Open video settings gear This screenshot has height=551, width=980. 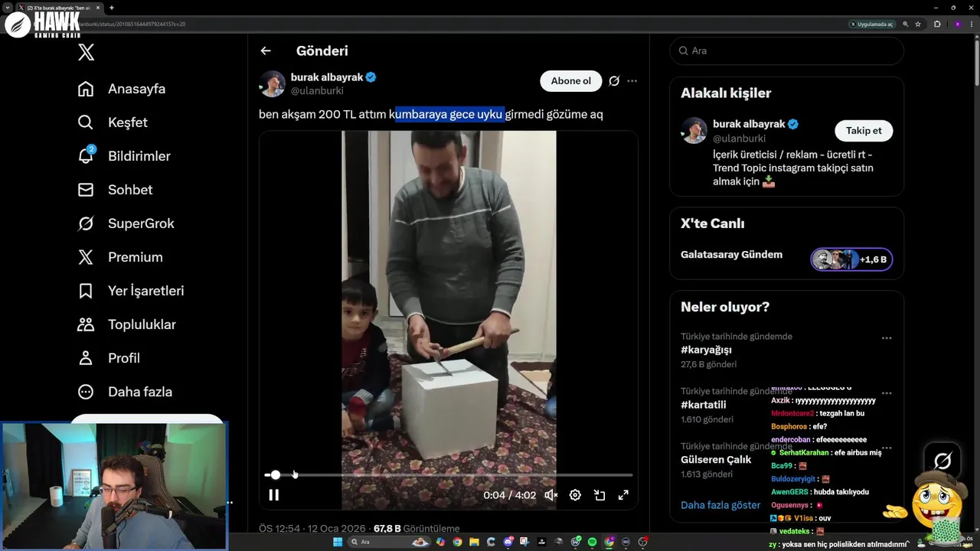coord(575,495)
